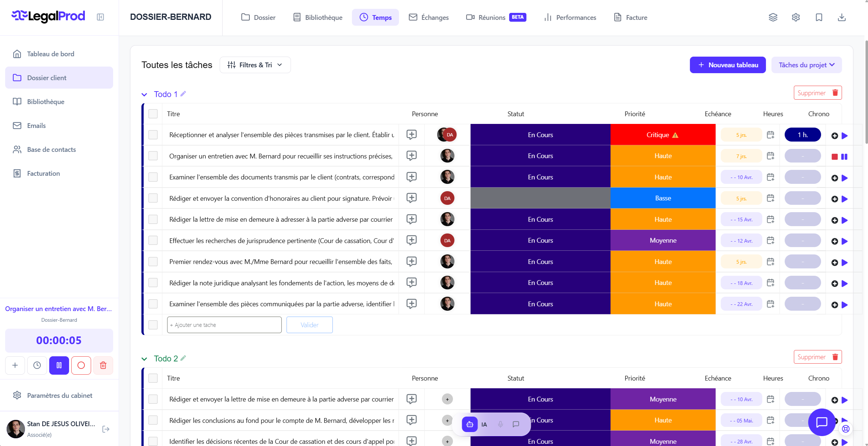The height and width of the screenshot is (446, 868).
Task: Pause the running timer in the sidebar
Action: tap(59, 365)
